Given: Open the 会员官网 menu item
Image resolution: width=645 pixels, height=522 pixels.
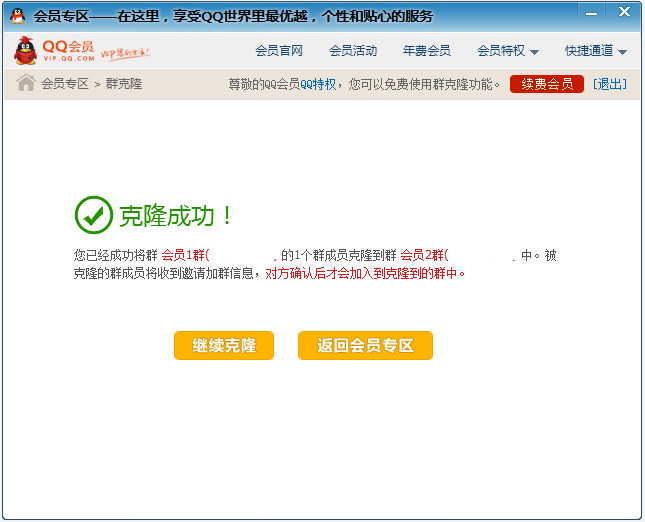Looking at the screenshot, I should tap(279, 51).
